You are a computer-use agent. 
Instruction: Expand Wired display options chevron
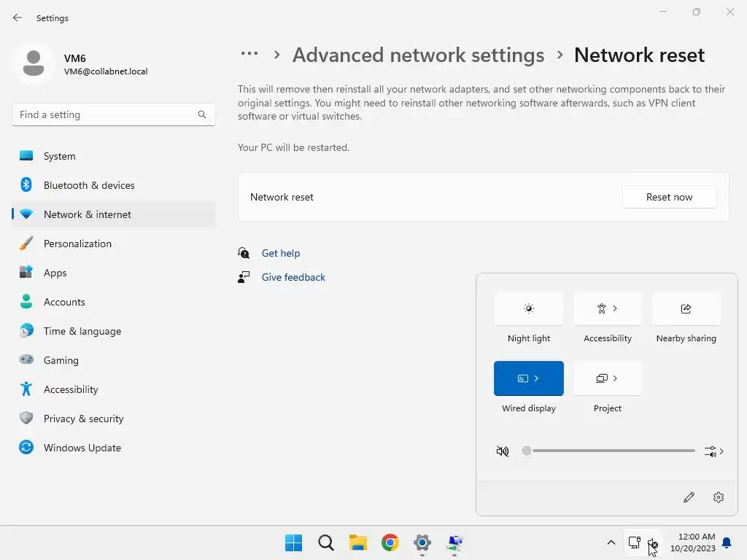pyautogui.click(x=536, y=378)
